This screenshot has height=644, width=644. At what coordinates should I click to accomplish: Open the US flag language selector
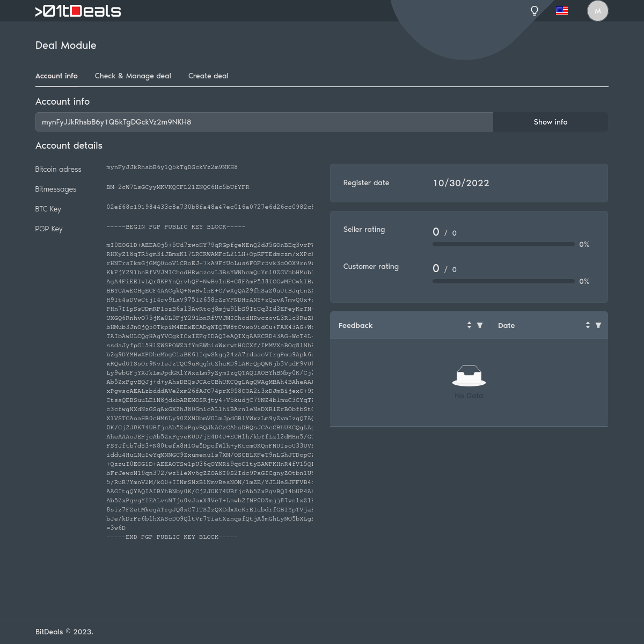pyautogui.click(x=562, y=11)
